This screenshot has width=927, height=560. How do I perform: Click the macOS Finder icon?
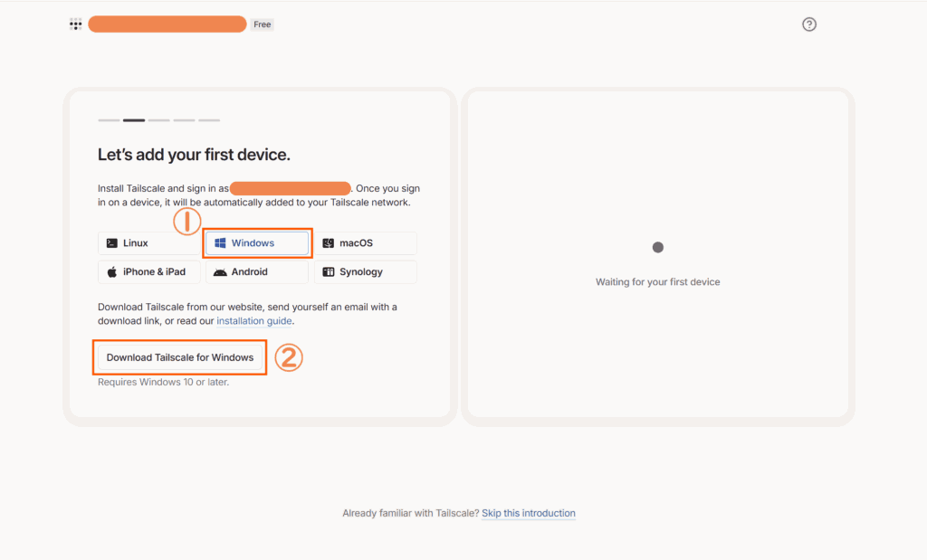(x=329, y=243)
